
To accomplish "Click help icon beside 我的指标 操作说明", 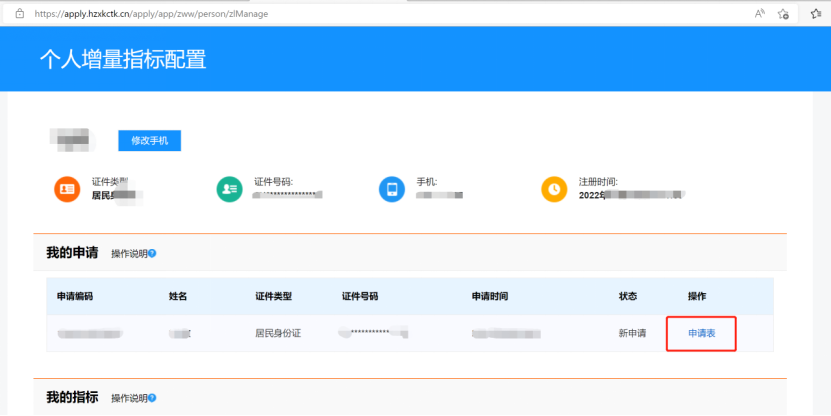I will pos(152,398).
